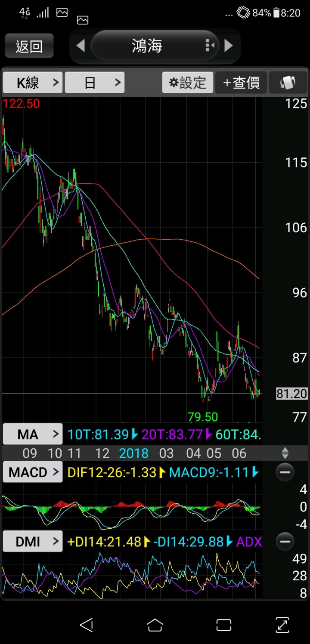Tap the 06 month label on date axis
Viewport: 310px width, 644px height.
[239, 453]
